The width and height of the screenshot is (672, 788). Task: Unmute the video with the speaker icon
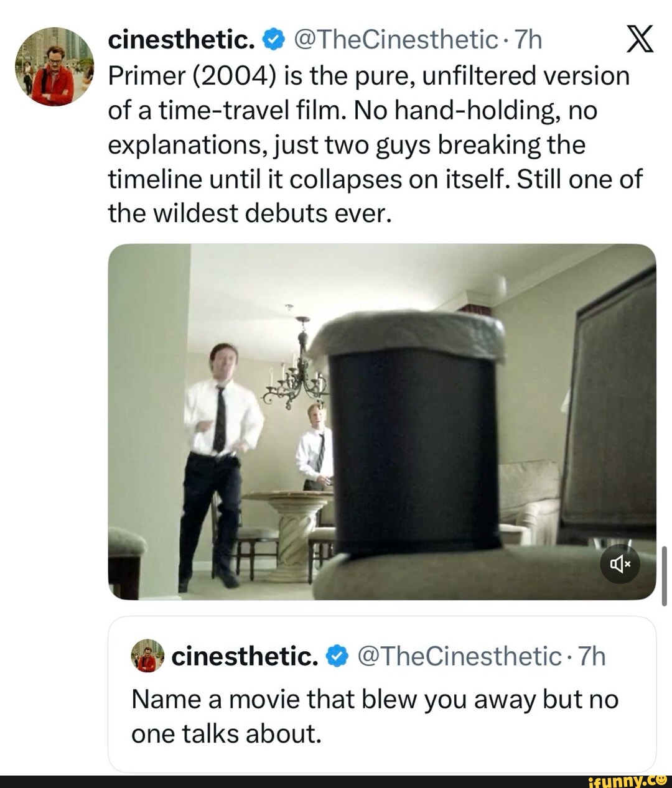click(x=620, y=563)
